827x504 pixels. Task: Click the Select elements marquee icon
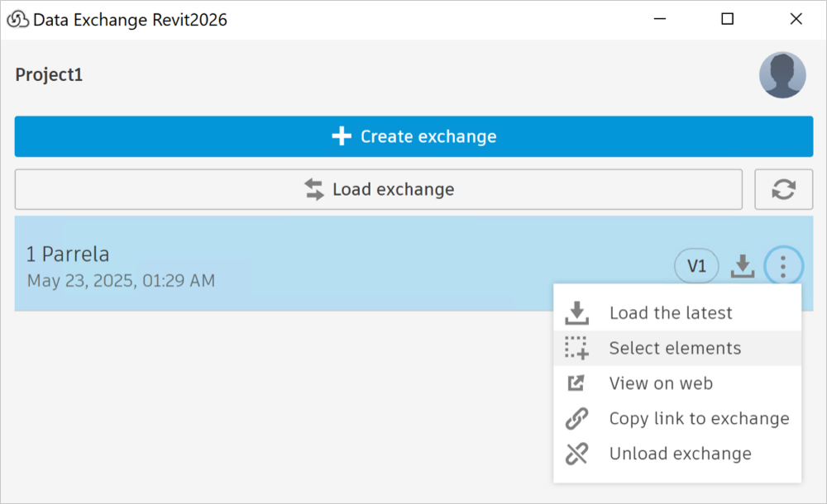pos(576,349)
